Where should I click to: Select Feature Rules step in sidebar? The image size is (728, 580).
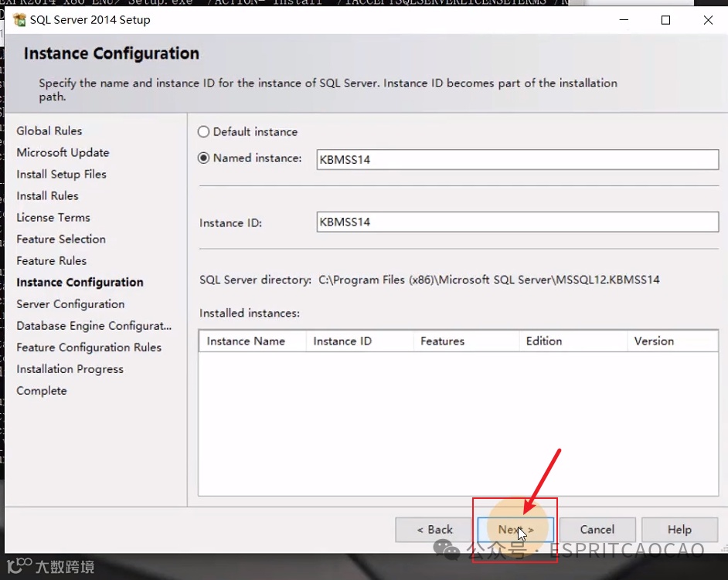(x=52, y=261)
